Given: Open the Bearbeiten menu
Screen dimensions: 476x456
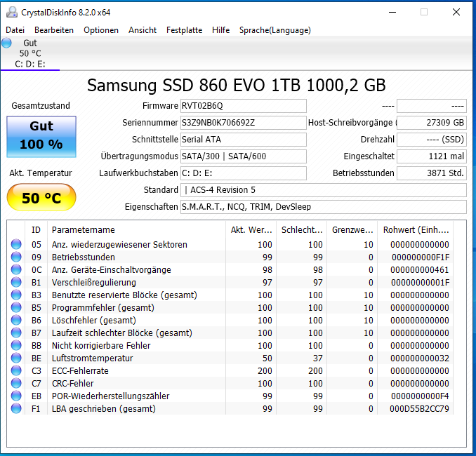Looking at the screenshot, I should tap(54, 30).
